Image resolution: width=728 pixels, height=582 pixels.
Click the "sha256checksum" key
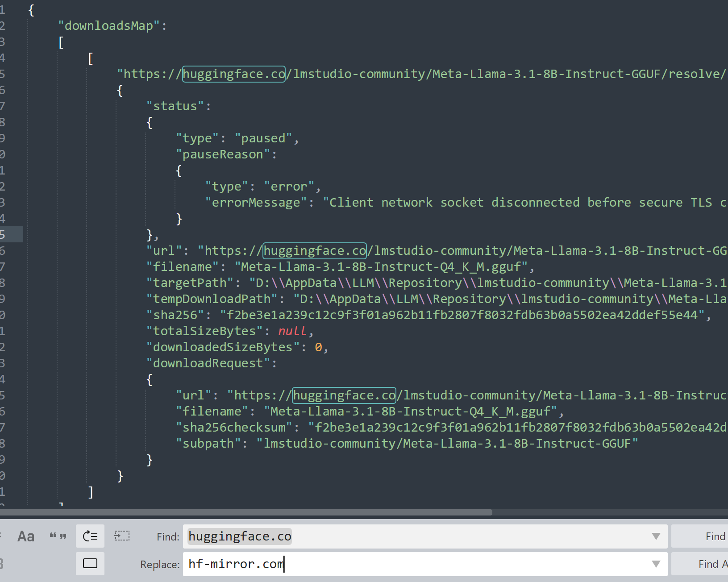coord(234,428)
